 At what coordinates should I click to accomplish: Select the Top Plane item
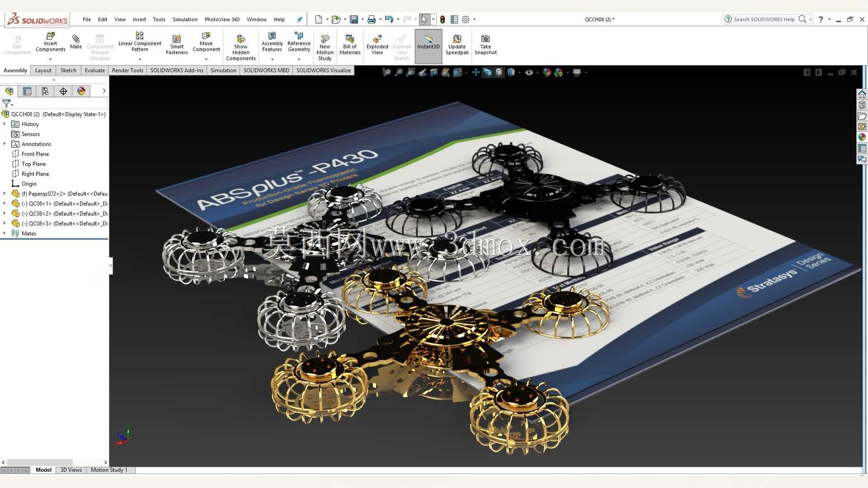(x=33, y=164)
